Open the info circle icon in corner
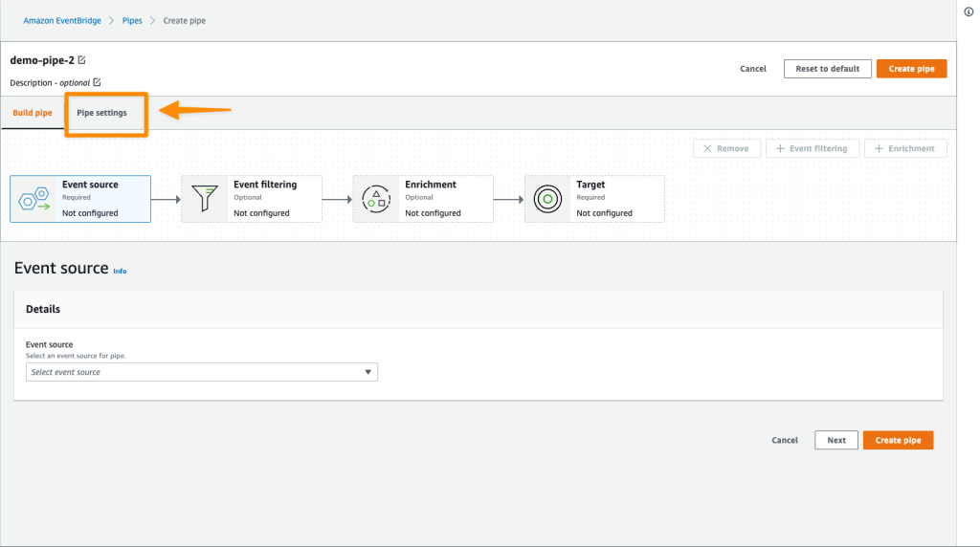 tap(969, 11)
